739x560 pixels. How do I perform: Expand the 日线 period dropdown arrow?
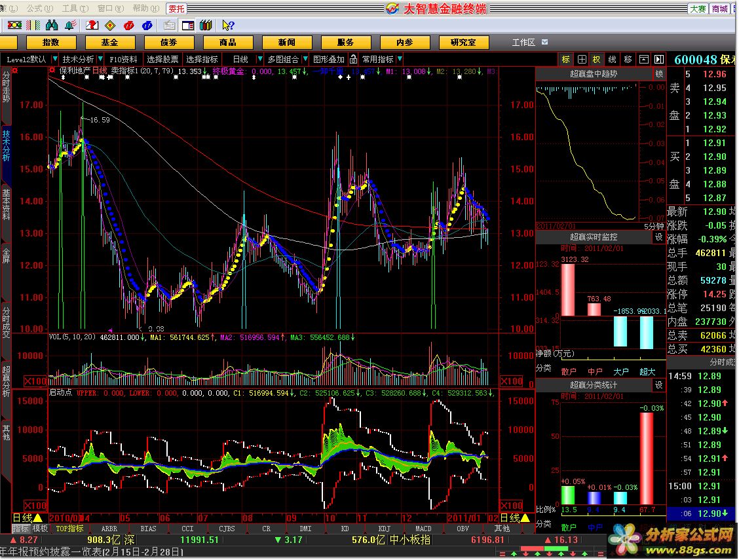click(x=259, y=60)
